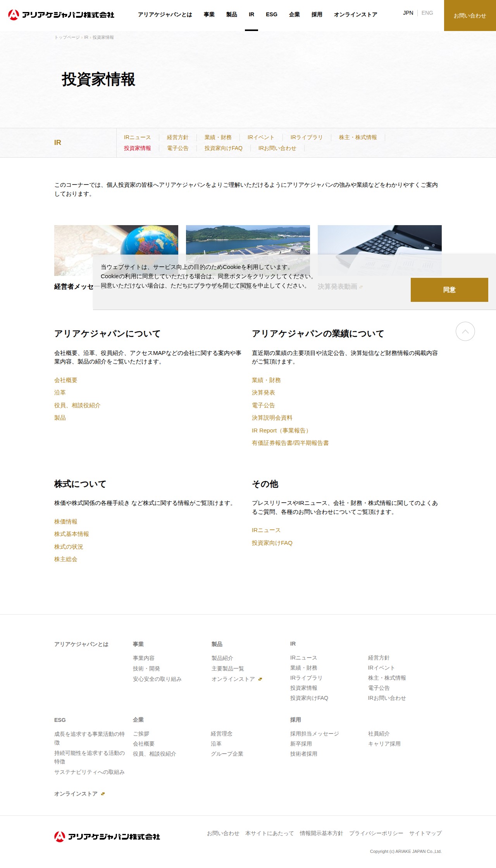Image resolution: width=496 pixels, height=868 pixels.
Task: Open 決算発表 link
Action: (x=263, y=393)
